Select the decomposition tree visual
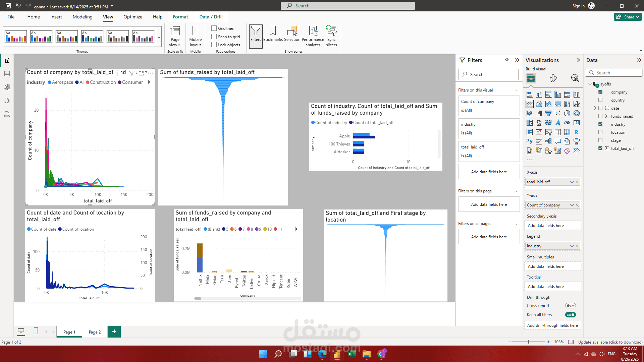 point(548,141)
